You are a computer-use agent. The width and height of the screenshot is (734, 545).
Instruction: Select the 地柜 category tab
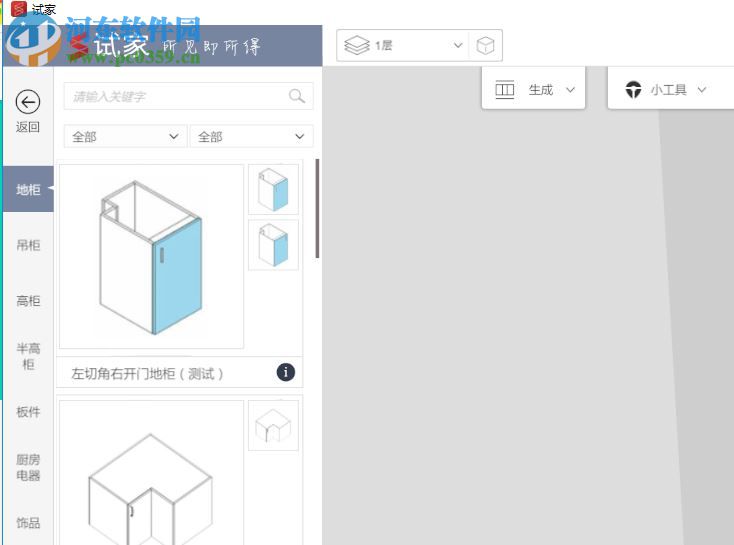(x=28, y=189)
